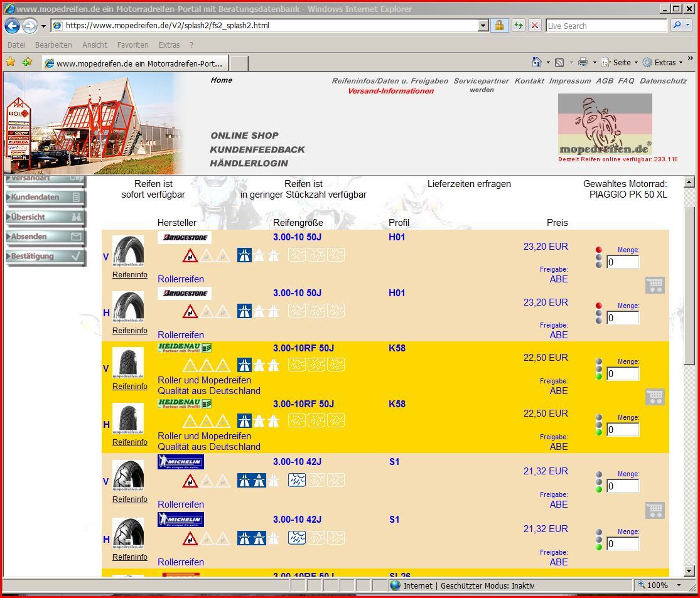Add Bridgestone H01 tires to cart
Viewport: 700px width, 598px height.
coord(655,286)
